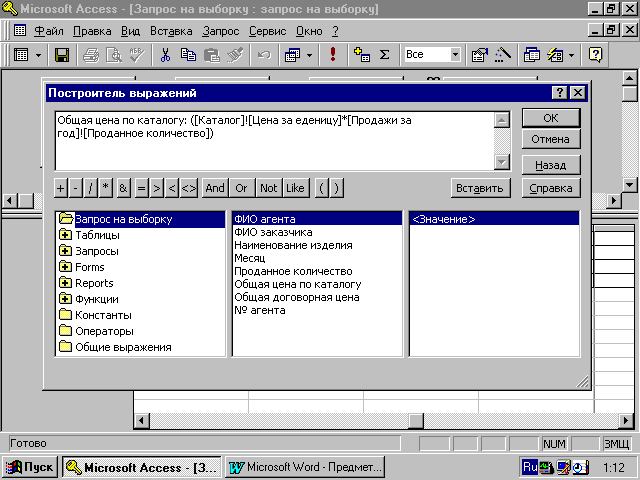Open the Правка menu

click(92, 31)
